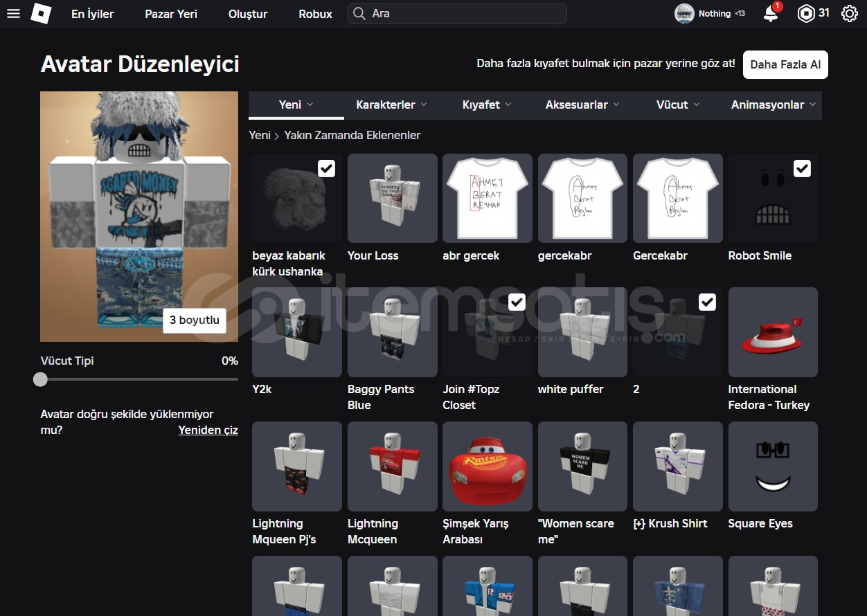Click the Vücut Tipi slider track
Screen dimensions: 867x616
(x=139, y=379)
